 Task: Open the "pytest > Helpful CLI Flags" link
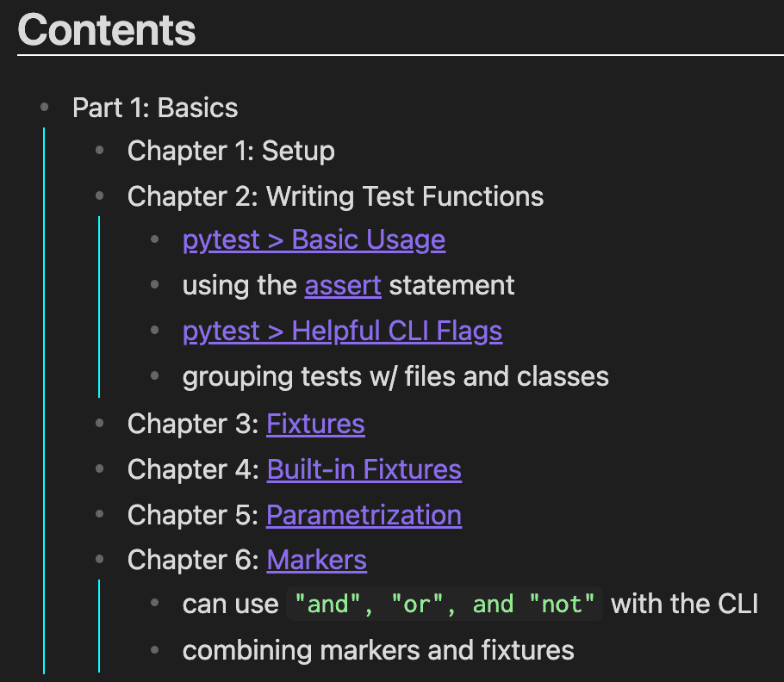pyautogui.click(x=342, y=331)
